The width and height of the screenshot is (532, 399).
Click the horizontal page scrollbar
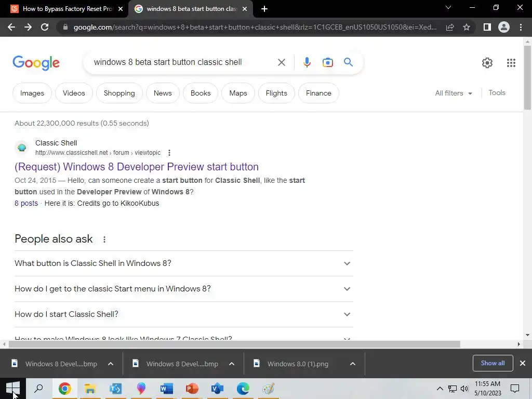[x=234, y=344]
